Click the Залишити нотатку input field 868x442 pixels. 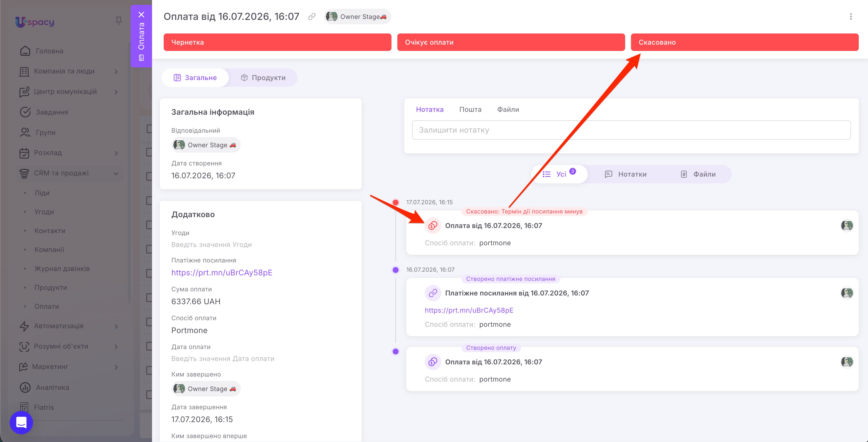tap(631, 130)
